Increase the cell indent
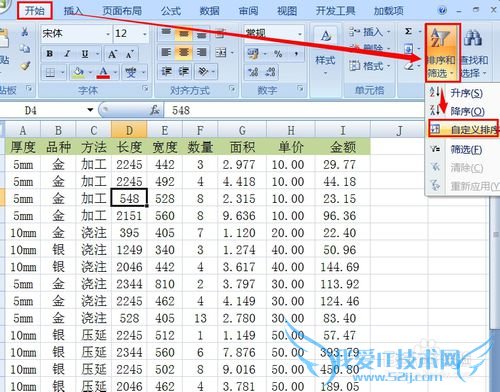 pyautogui.click(x=184, y=71)
